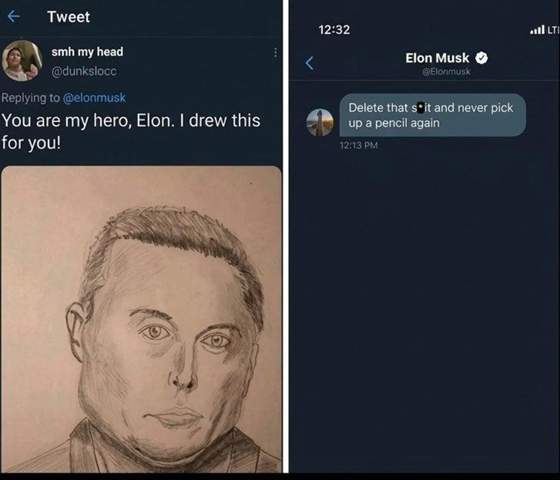Tap the back chevron in messages
Screen dimensions: 560x480
click(310, 64)
